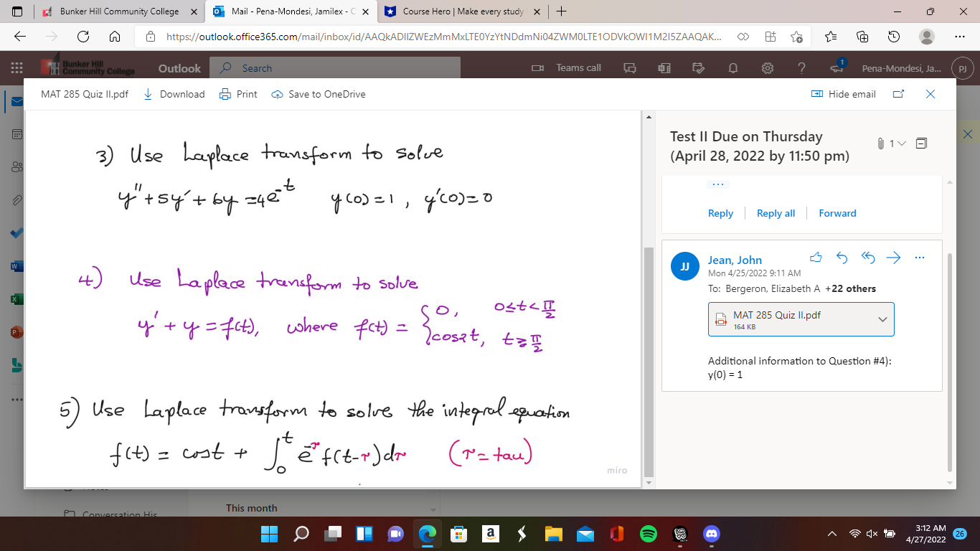Like Jean John's message with the thumbs up
Image resolution: width=980 pixels, height=551 pixels.
coord(816,257)
